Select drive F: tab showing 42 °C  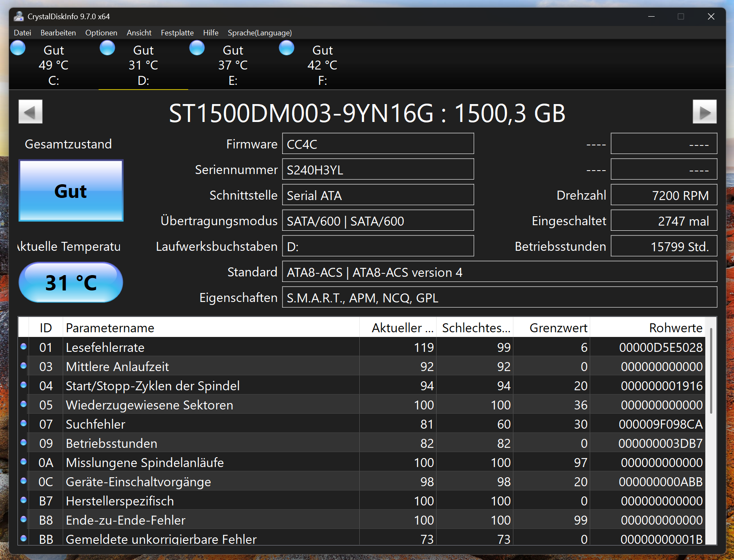pyautogui.click(x=323, y=65)
